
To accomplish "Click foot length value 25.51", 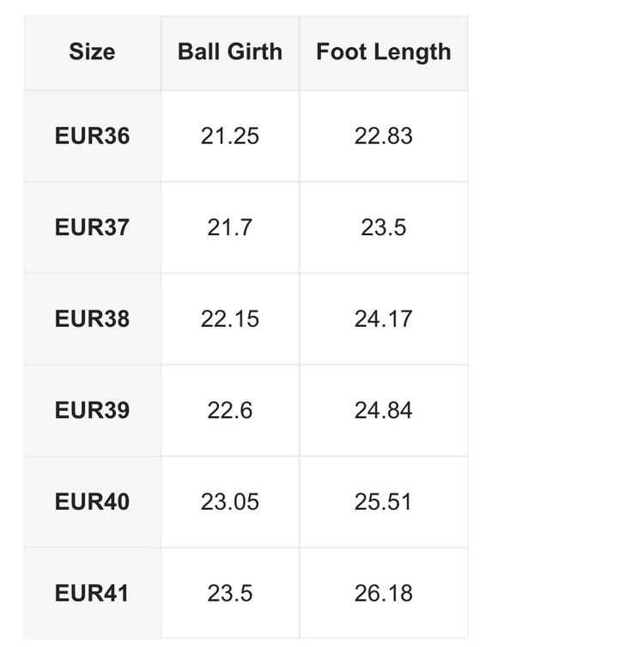I will click(383, 502).
